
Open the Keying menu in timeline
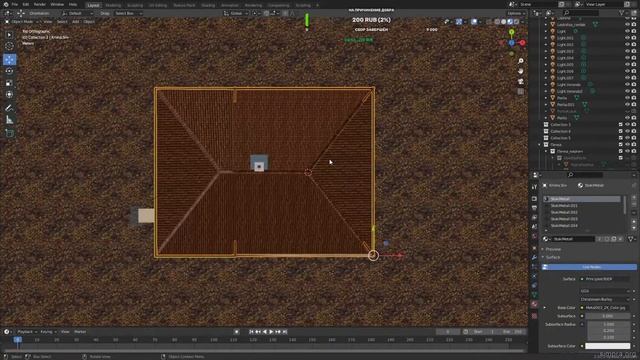coord(48,332)
